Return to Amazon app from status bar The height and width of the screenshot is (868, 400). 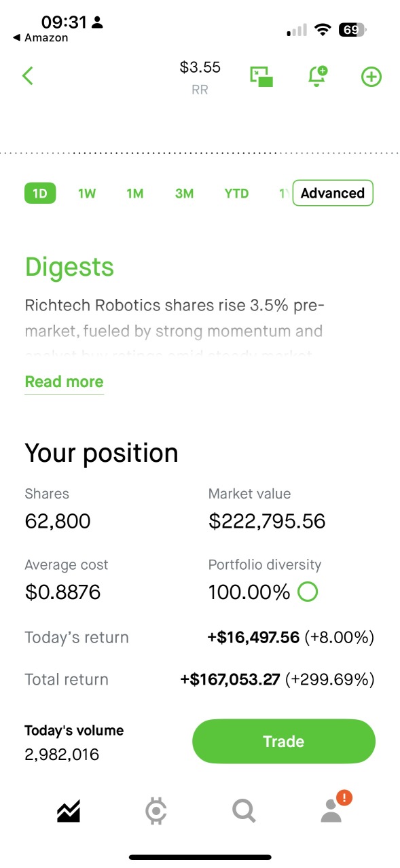coord(41,38)
